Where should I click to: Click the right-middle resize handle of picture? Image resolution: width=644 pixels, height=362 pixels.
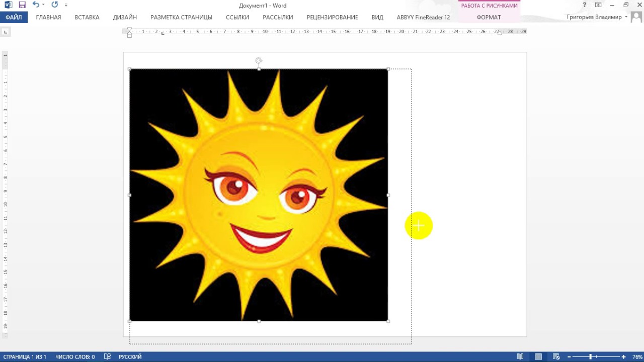coord(388,195)
